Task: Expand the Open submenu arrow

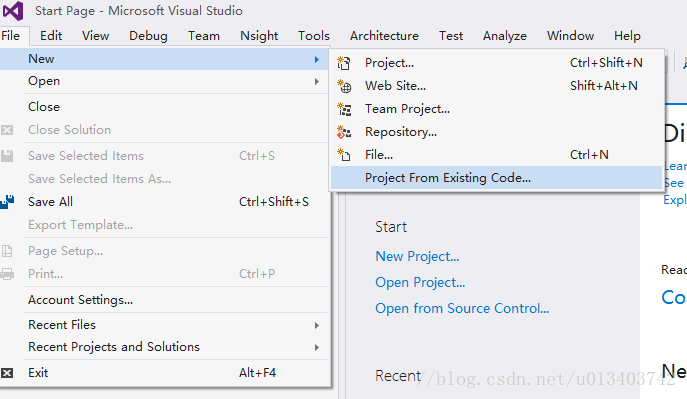Action: tap(316, 81)
